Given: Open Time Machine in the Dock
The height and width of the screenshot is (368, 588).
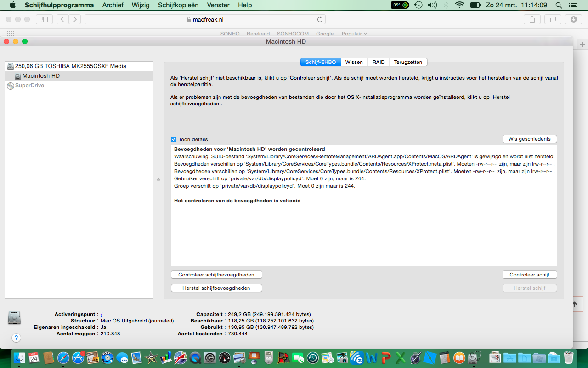Looking at the screenshot, I should tap(313, 358).
